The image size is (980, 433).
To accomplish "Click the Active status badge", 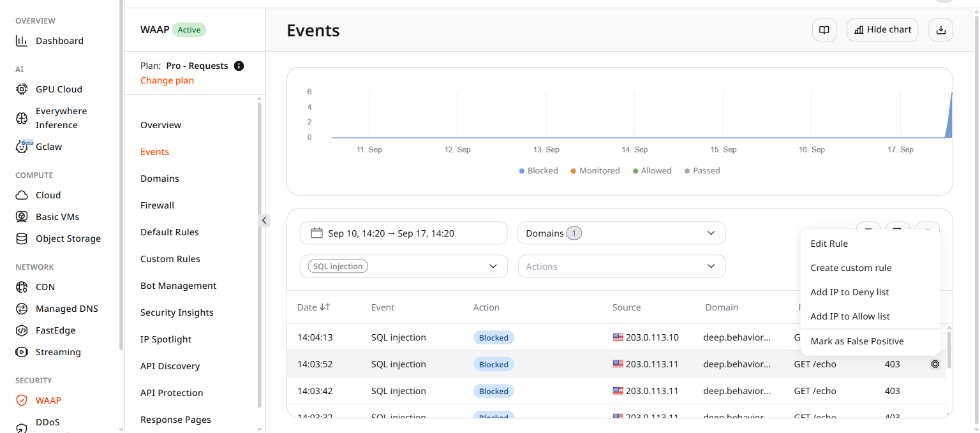I will pos(189,29).
